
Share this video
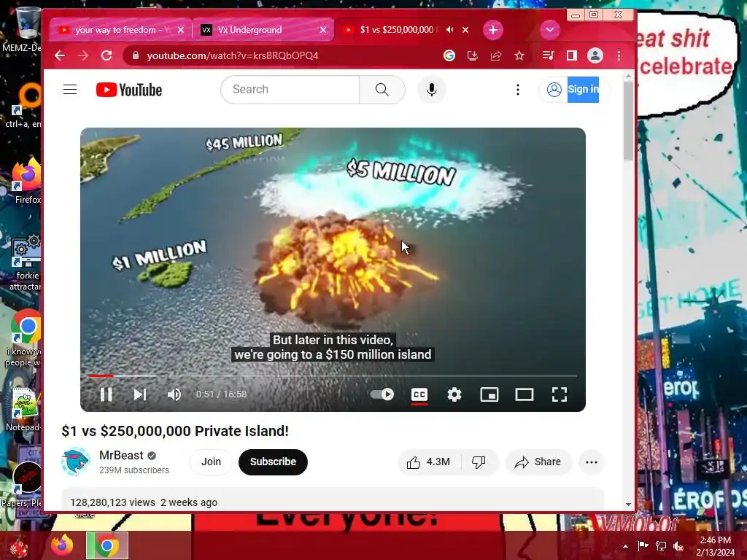click(538, 462)
